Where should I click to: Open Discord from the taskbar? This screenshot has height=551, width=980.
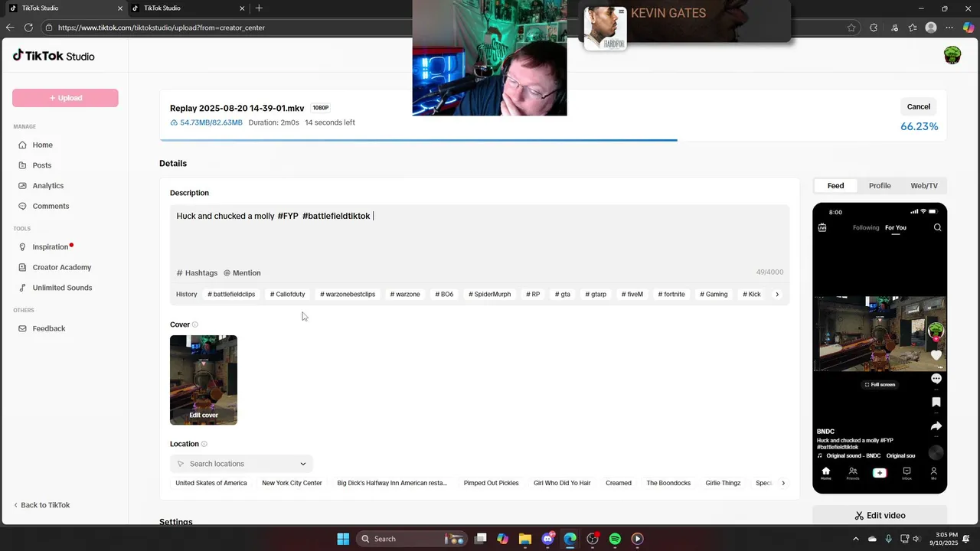coord(548,539)
